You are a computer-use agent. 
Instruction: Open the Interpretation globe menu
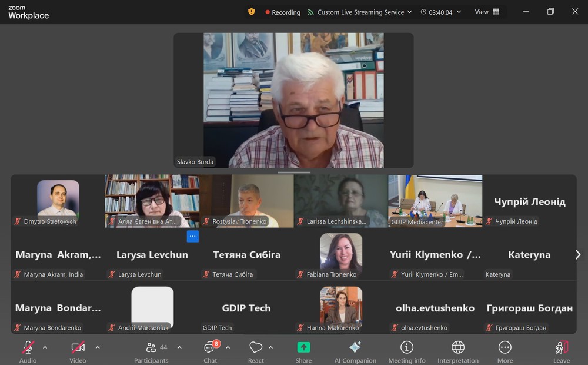pos(458,351)
